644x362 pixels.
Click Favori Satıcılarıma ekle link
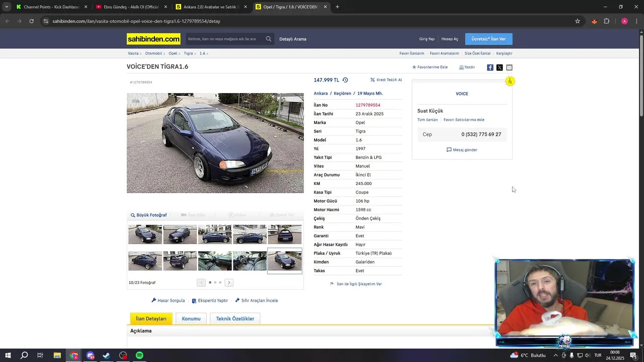464,120
